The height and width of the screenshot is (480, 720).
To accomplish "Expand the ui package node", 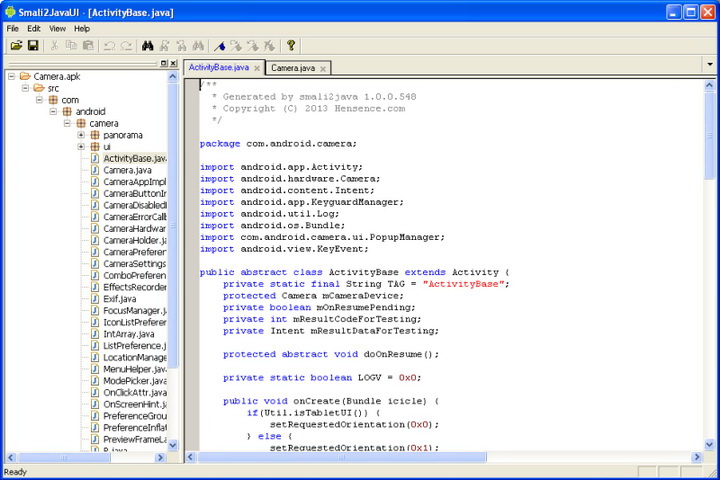I will coord(82,147).
